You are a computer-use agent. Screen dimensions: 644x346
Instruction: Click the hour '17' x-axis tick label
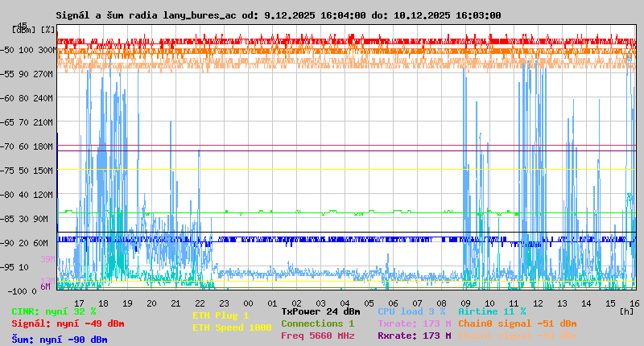pyautogui.click(x=79, y=303)
